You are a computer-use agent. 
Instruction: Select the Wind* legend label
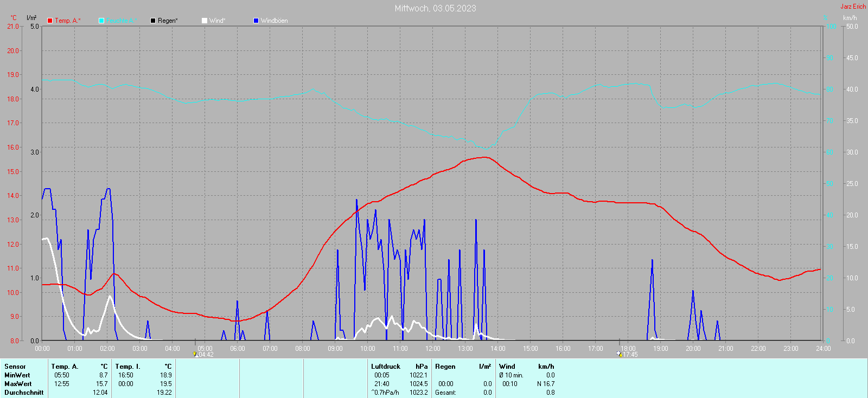(217, 21)
